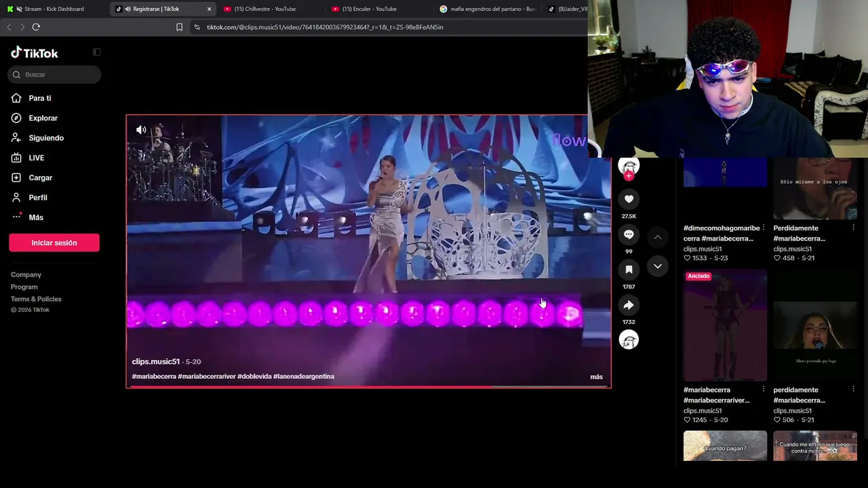The height and width of the screenshot is (488, 868).
Task: Collapse the TikTok sidebar panel icon
Action: click(96, 52)
